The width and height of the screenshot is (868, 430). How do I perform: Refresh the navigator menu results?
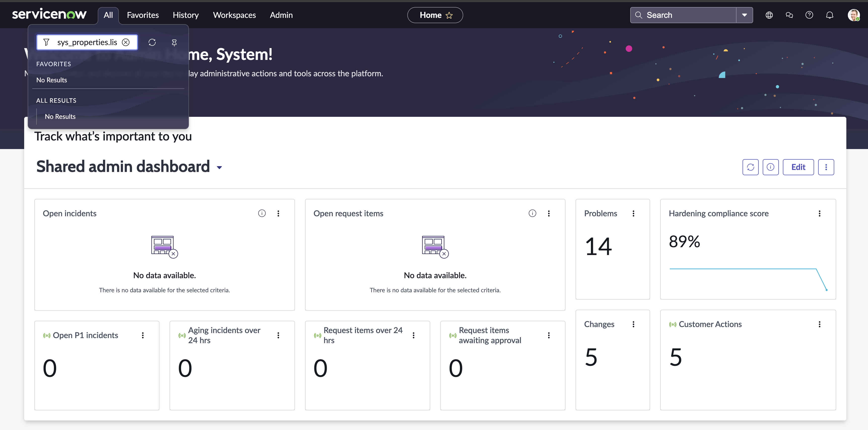coord(152,42)
